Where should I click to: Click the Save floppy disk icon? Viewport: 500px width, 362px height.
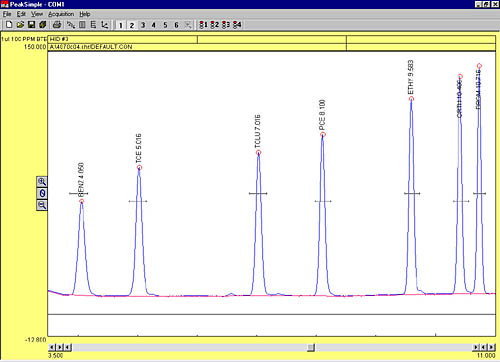(x=31, y=25)
